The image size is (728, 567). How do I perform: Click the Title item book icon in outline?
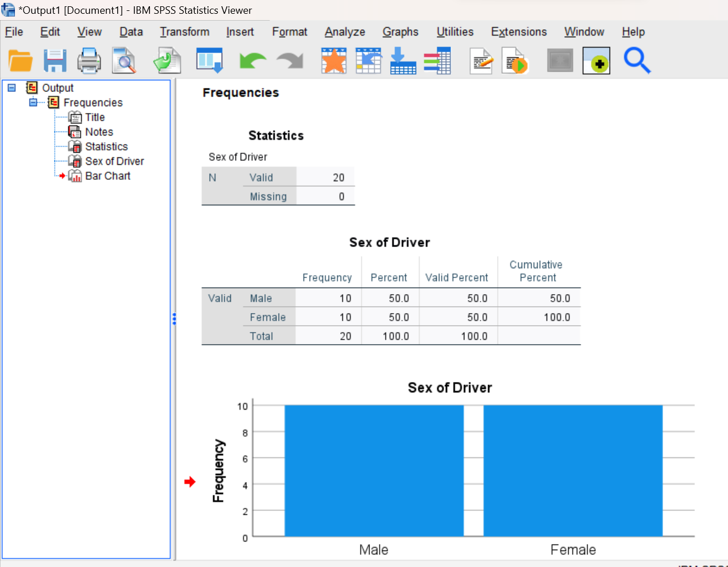tap(75, 117)
